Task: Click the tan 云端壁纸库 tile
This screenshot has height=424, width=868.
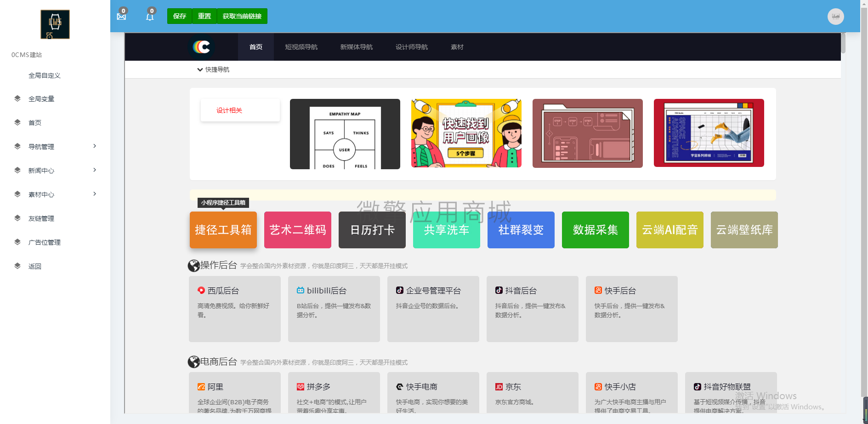Action: 744,230
